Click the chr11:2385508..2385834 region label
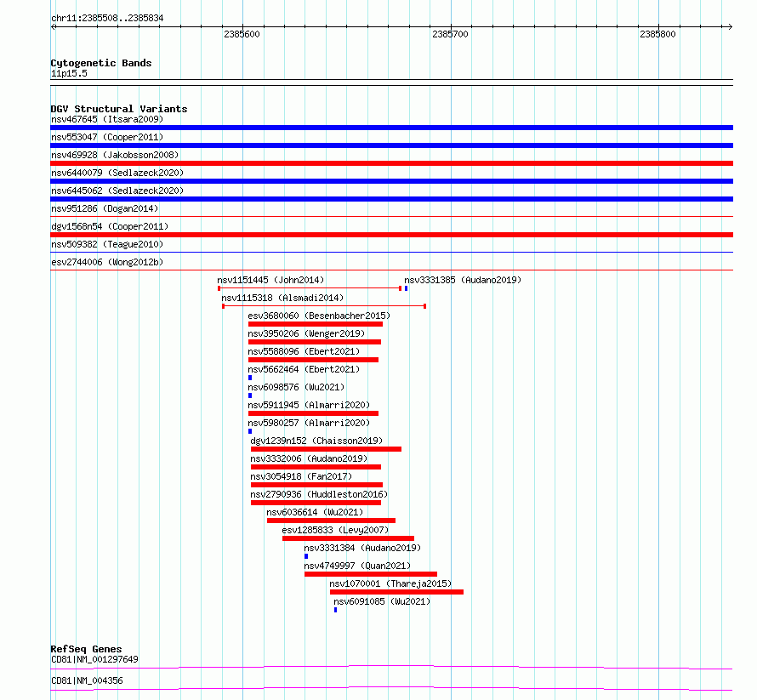The height and width of the screenshot is (700, 757). [x=107, y=18]
